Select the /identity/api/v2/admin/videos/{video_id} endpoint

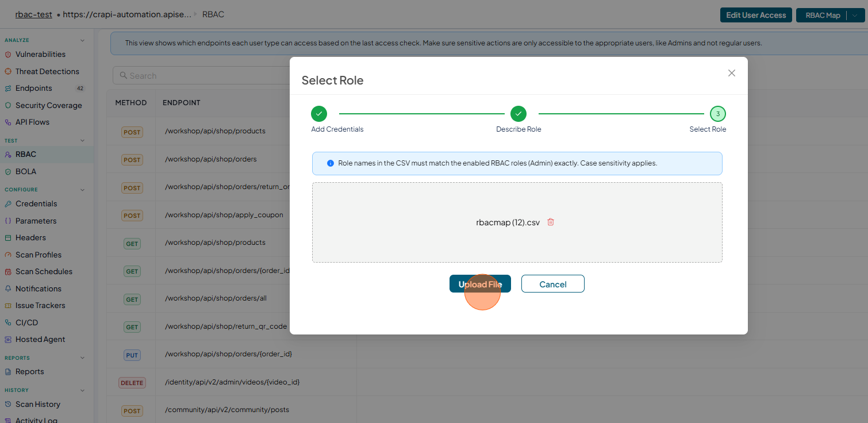(232, 382)
